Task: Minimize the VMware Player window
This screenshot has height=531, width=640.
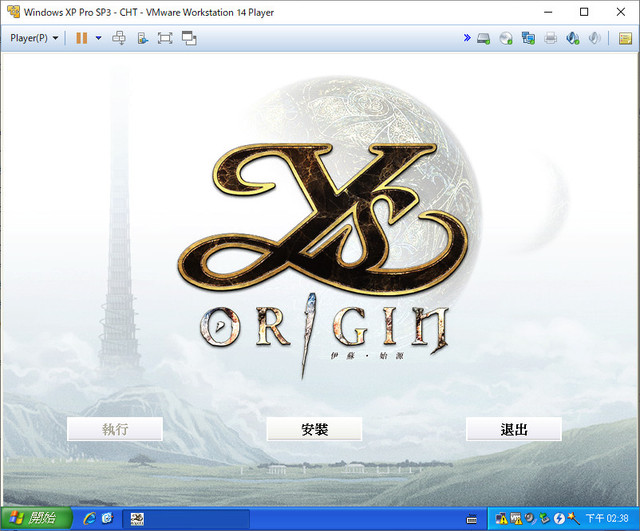Action: (548, 12)
